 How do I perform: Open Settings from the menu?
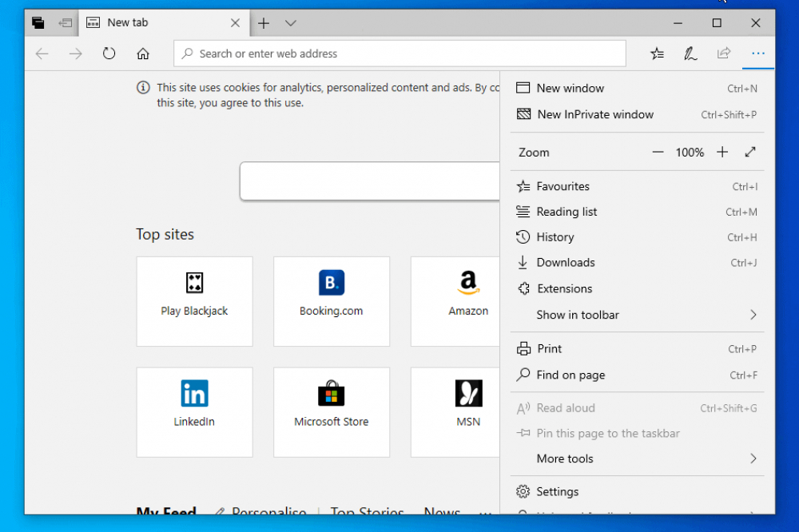557,491
